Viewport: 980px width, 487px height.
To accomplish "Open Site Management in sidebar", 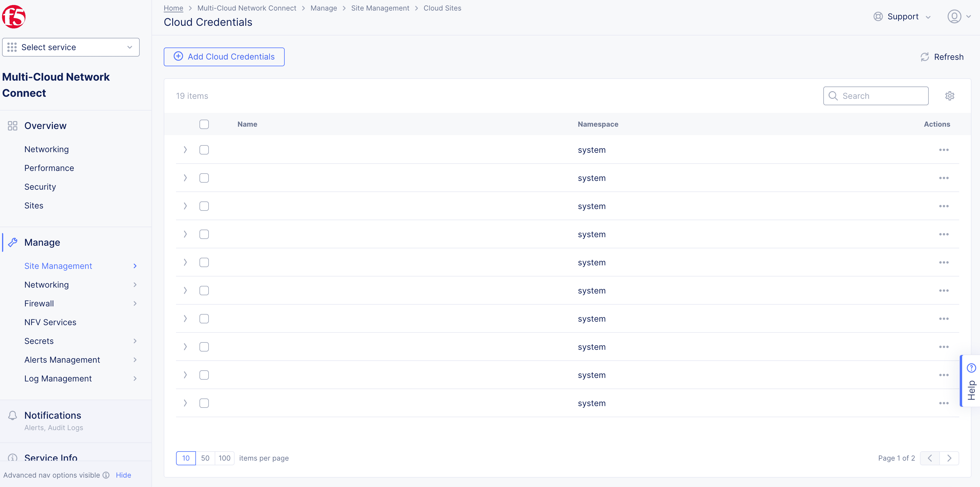I will 58,266.
